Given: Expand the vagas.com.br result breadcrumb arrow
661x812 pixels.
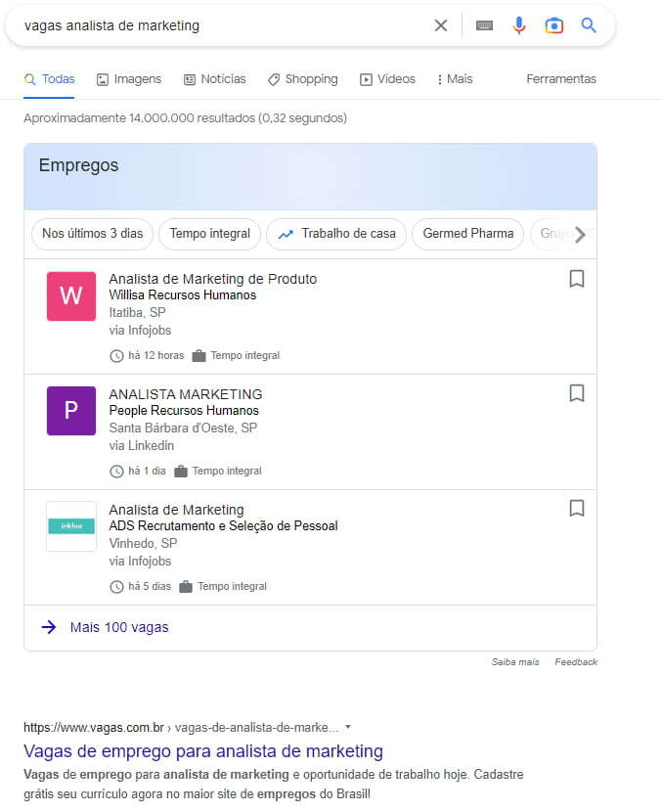Looking at the screenshot, I should pyautogui.click(x=350, y=728).
